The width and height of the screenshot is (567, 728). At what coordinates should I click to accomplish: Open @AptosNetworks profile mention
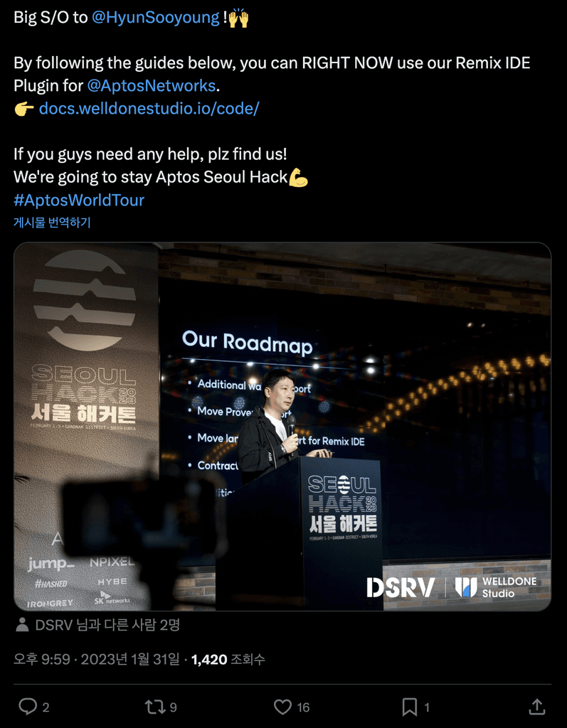click(152, 86)
